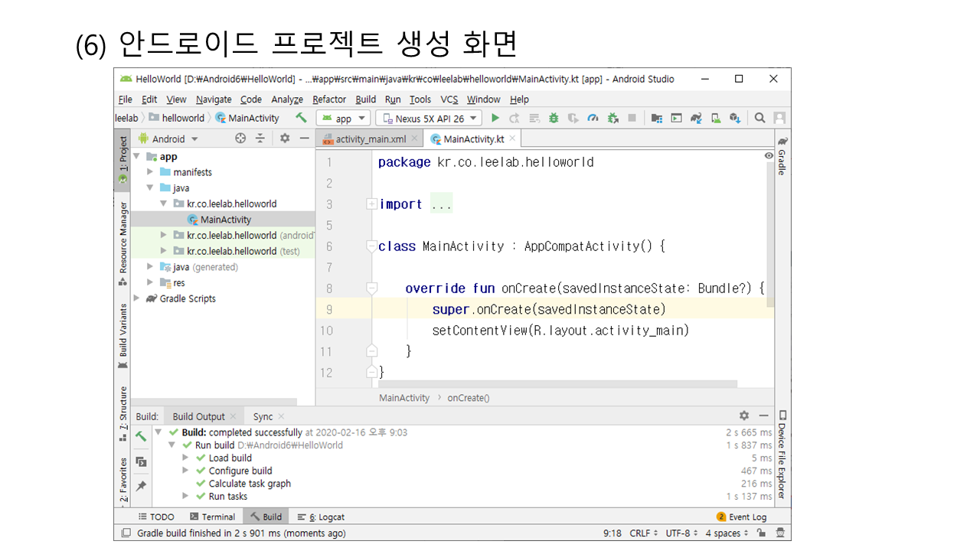
Task: Click the Make Project hammer icon in toolbar
Action: (x=301, y=118)
